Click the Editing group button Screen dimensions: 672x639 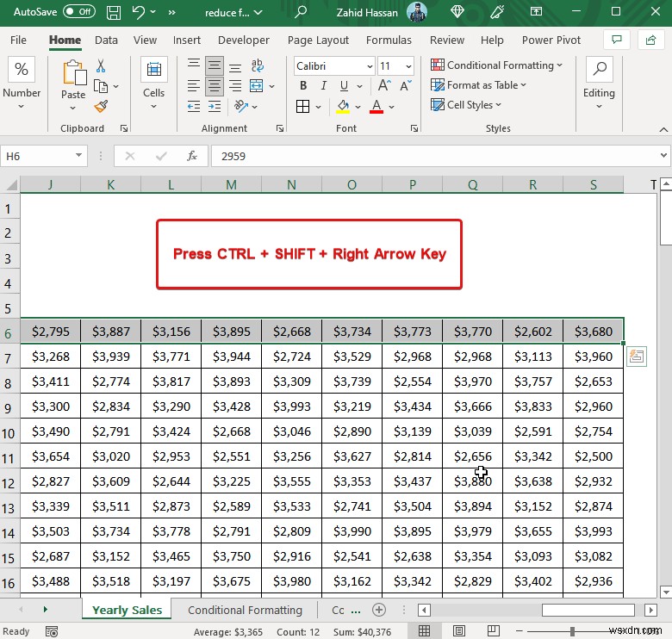(599, 84)
